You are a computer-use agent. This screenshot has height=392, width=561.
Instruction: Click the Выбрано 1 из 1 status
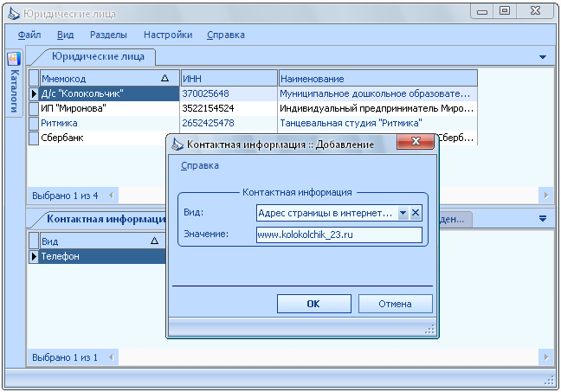pos(65,357)
